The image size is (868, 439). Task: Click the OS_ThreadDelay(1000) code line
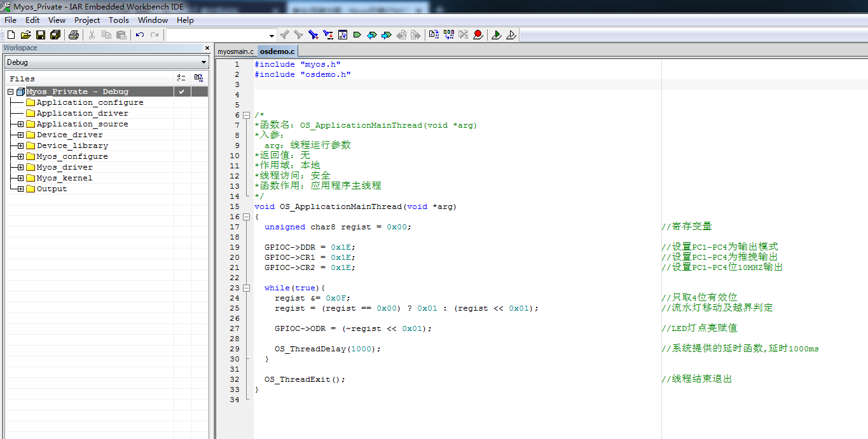click(x=327, y=349)
